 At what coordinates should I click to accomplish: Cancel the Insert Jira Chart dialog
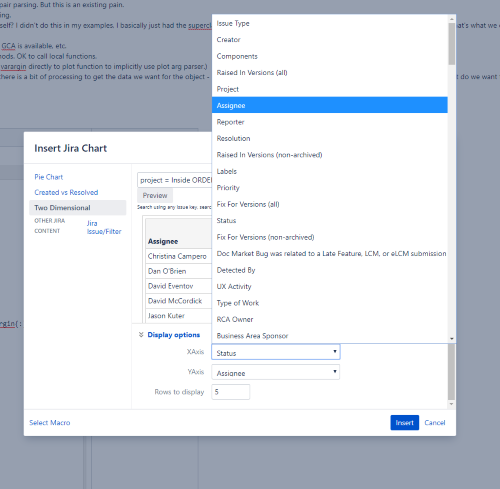click(435, 423)
